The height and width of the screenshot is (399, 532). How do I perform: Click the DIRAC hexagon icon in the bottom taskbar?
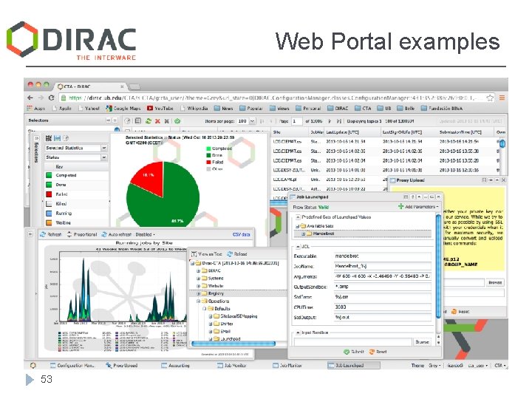coord(33,366)
